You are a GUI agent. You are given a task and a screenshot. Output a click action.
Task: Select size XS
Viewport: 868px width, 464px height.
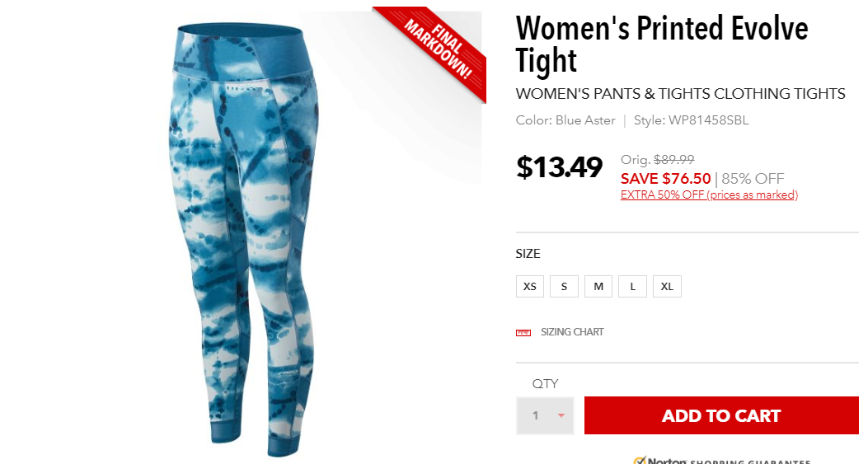tap(530, 286)
